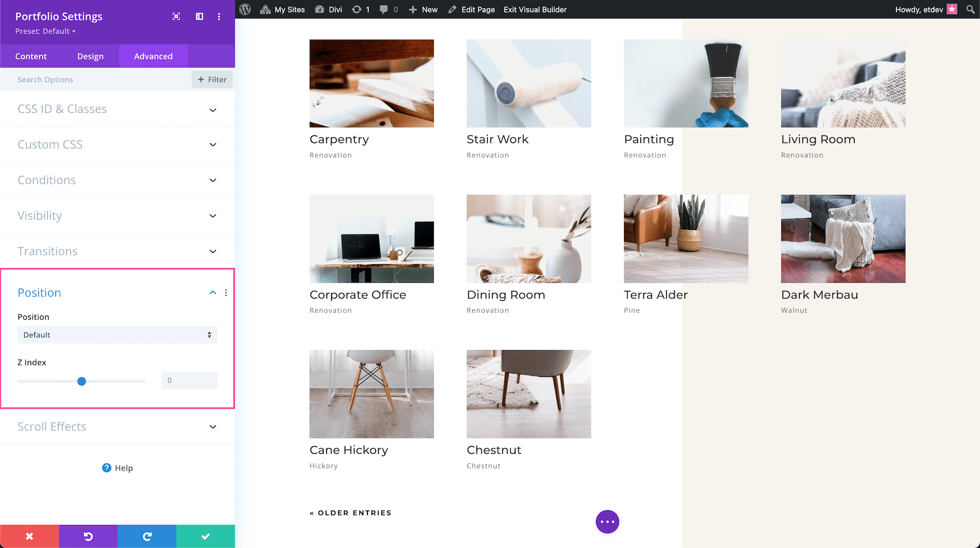Open the Position section three-dot menu
The width and height of the screenshot is (980, 548).
[226, 293]
